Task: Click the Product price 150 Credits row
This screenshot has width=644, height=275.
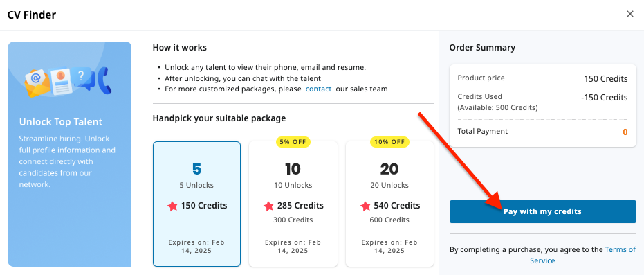Action: pyautogui.click(x=542, y=78)
